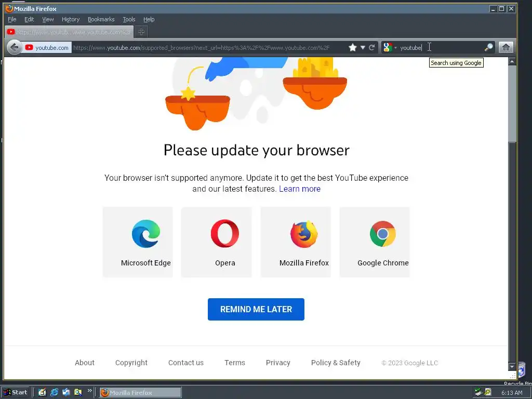Choose the Mozilla Firefox browser card
The width and height of the screenshot is (532, 399).
296,242
